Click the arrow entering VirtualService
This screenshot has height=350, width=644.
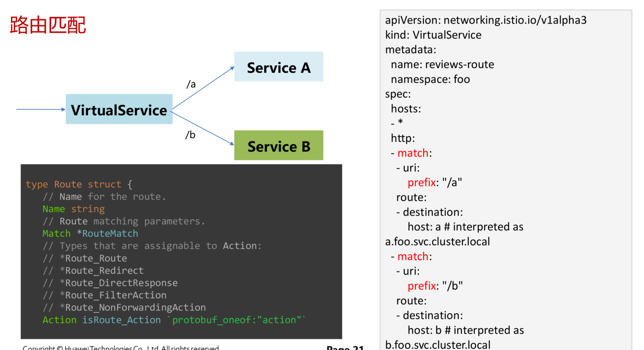[40, 109]
